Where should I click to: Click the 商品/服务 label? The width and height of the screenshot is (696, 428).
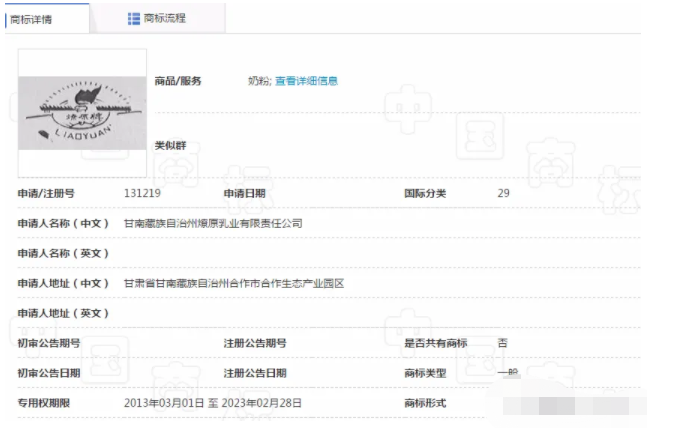178,81
